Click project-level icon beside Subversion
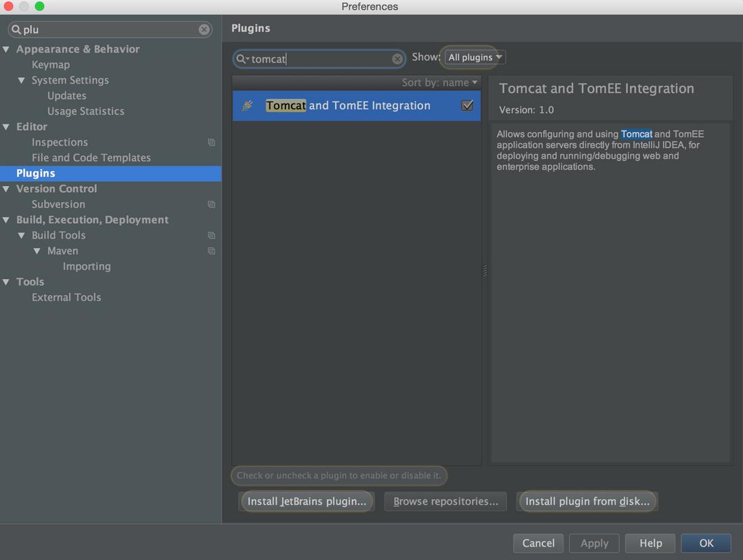This screenshot has height=560, width=743. click(x=211, y=204)
